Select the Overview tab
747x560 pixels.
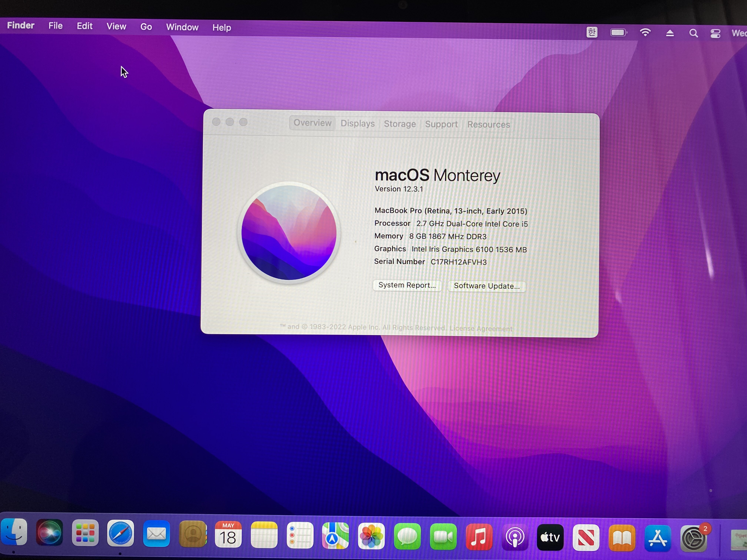pyautogui.click(x=312, y=123)
